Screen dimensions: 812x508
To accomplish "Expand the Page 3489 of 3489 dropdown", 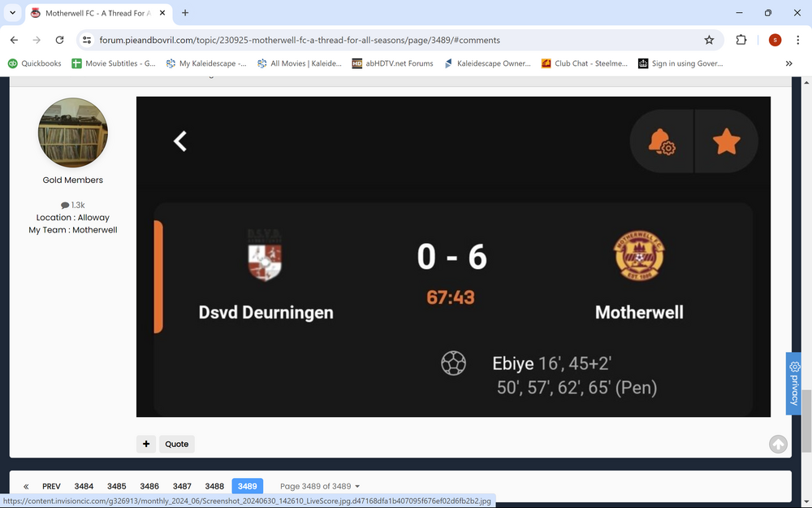I will 319,486.
